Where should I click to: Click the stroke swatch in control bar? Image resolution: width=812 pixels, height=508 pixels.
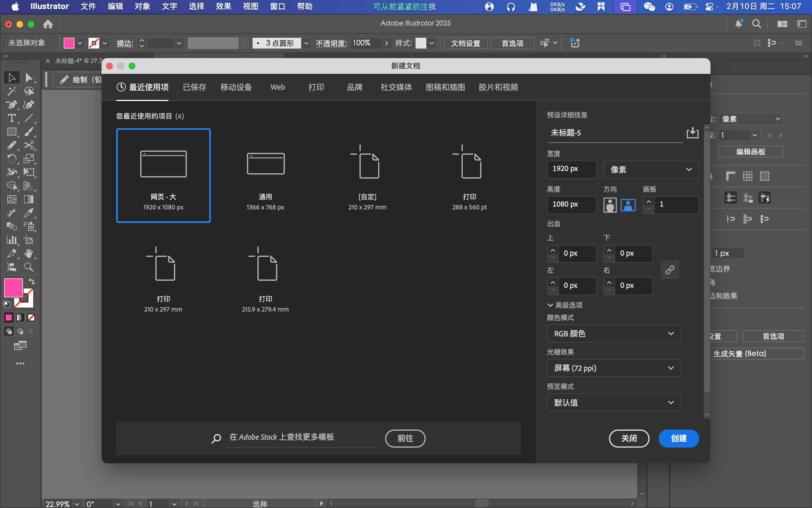click(94, 43)
